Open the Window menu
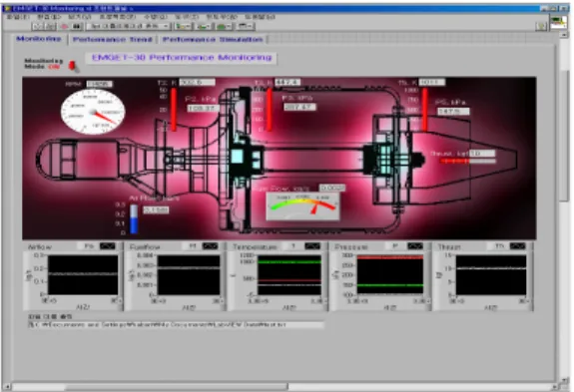The image size is (574, 392). pyautogui.click(x=222, y=17)
